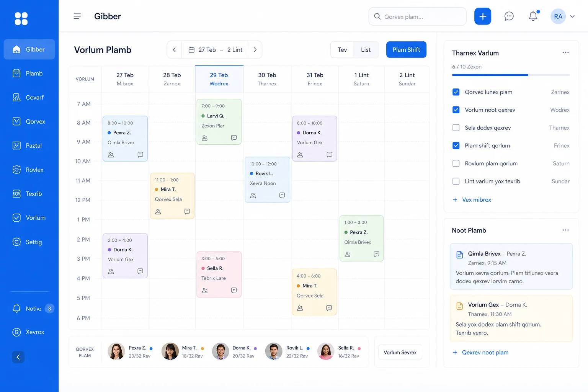
Task: Go to next week with right chevron
Action: 255,50
